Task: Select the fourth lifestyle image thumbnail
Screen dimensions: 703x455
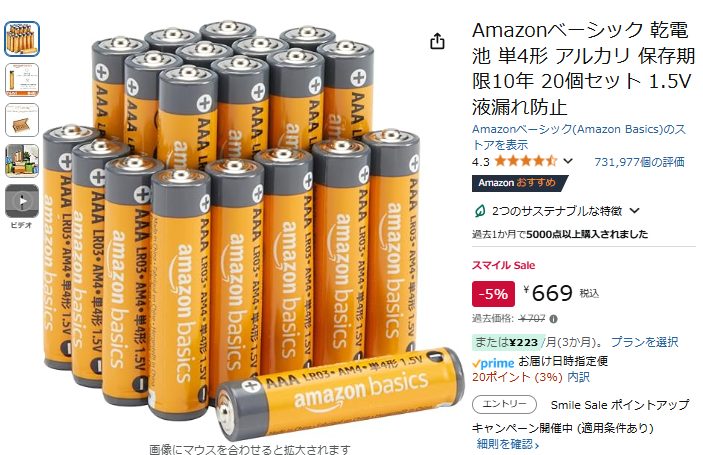Action: coord(22,160)
